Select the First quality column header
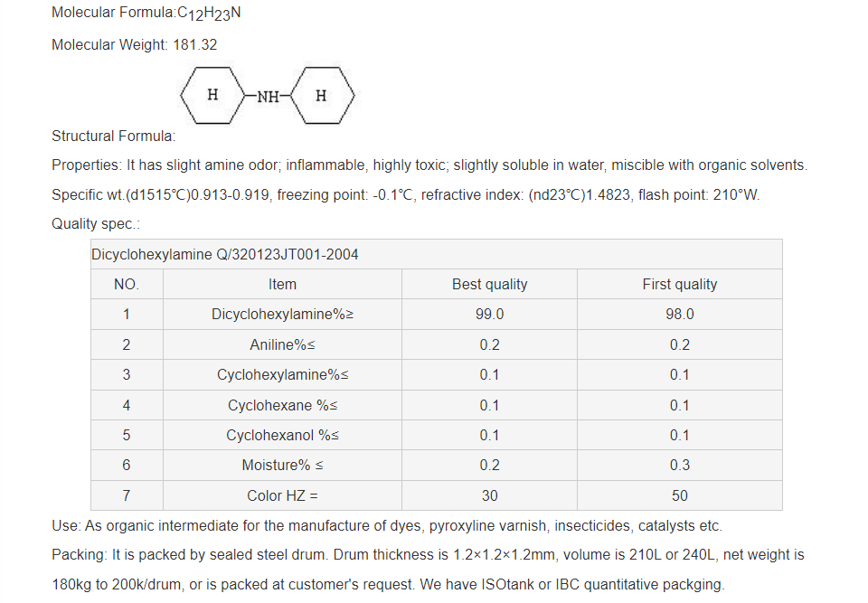 (x=679, y=284)
